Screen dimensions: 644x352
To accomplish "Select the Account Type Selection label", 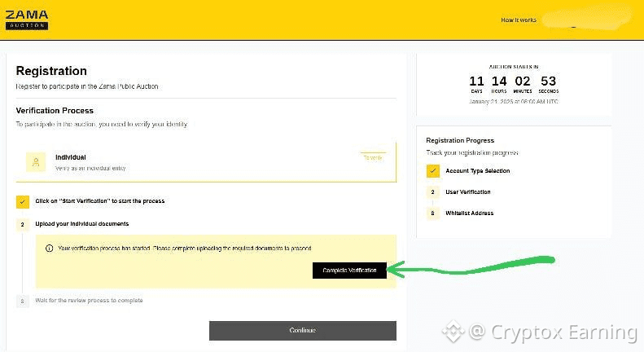I will click(x=478, y=170).
